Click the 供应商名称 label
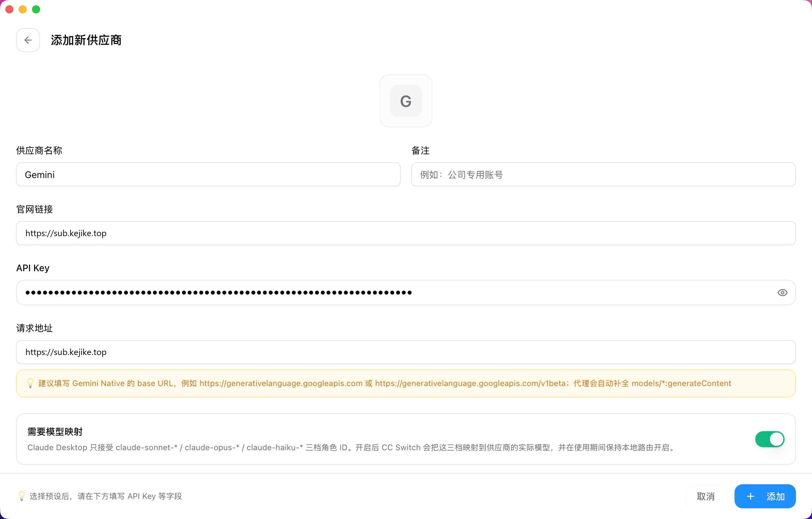 pyautogui.click(x=39, y=150)
